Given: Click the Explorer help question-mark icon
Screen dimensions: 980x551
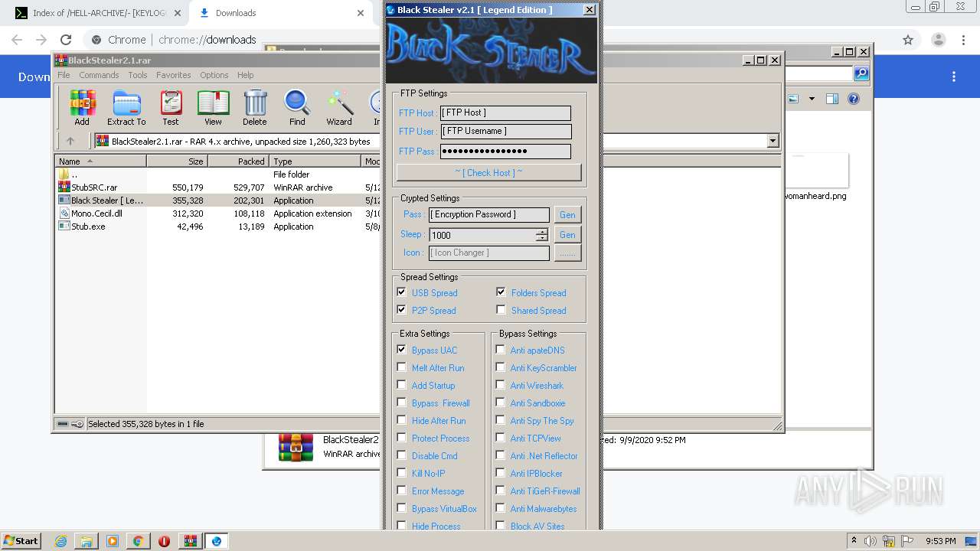Looking at the screenshot, I should tap(854, 99).
